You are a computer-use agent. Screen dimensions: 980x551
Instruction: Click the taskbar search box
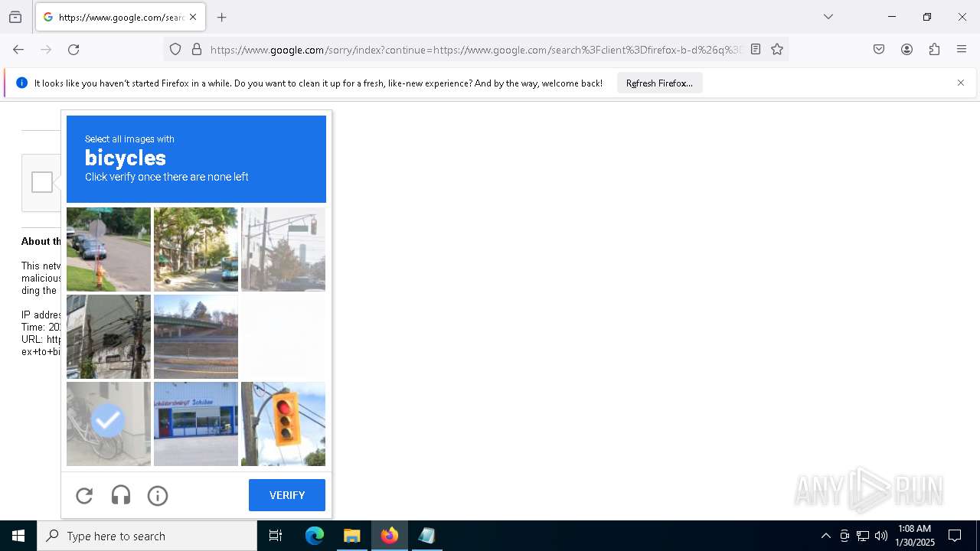point(147,536)
